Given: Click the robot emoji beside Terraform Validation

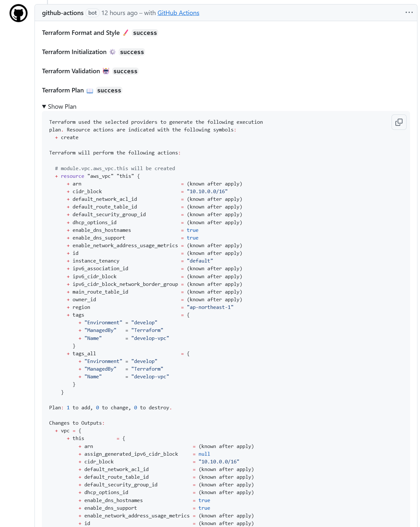Looking at the screenshot, I should [106, 71].
